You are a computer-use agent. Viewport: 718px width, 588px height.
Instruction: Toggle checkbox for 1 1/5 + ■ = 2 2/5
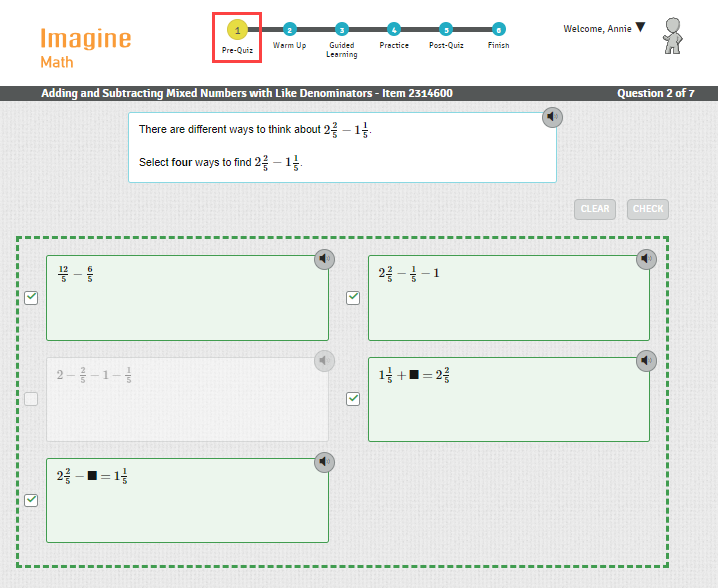click(x=353, y=399)
